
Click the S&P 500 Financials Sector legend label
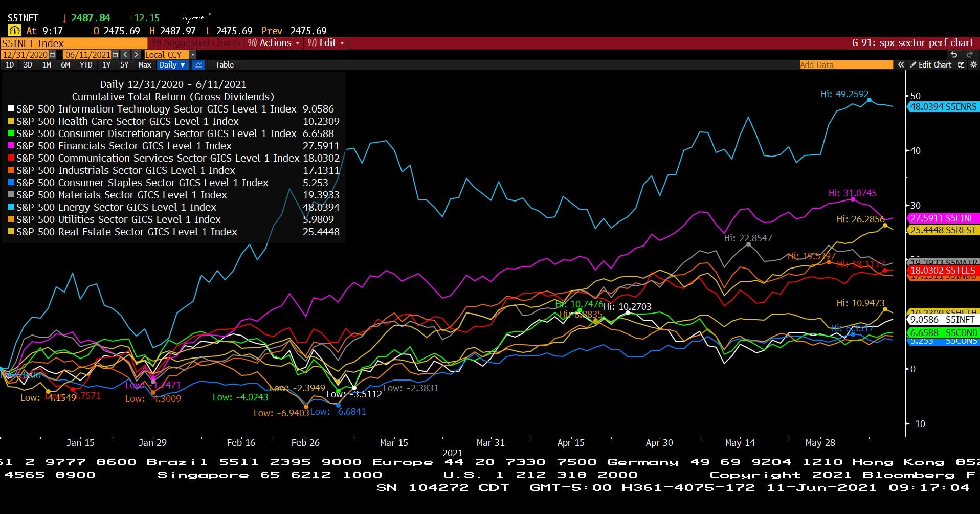pos(124,146)
